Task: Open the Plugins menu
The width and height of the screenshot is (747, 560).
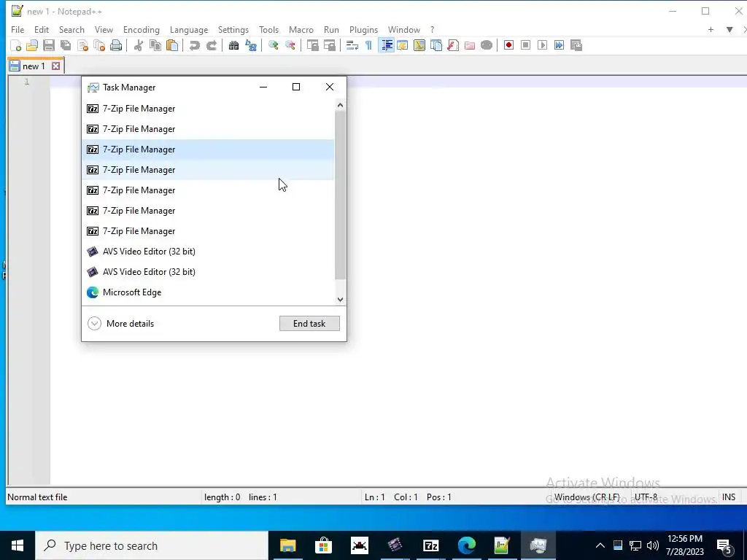Action: pyautogui.click(x=363, y=29)
